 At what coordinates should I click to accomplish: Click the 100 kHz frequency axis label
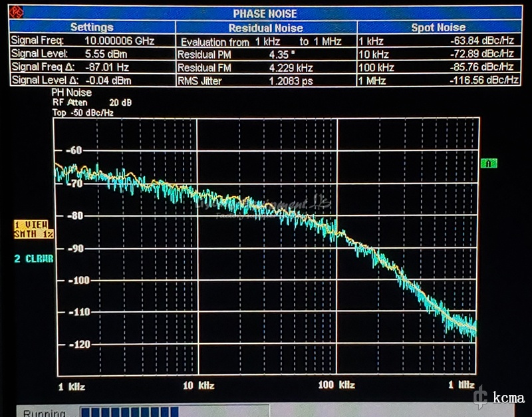(x=336, y=385)
